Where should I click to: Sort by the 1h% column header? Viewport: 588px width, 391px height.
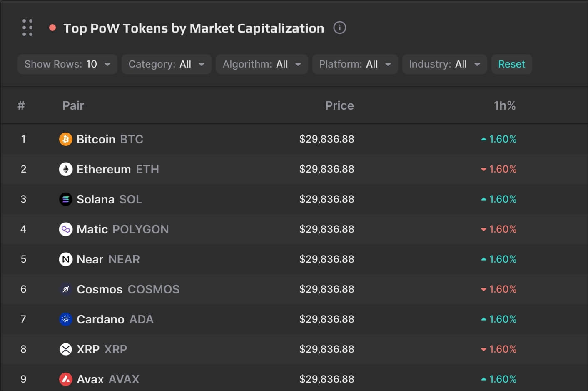(x=504, y=105)
